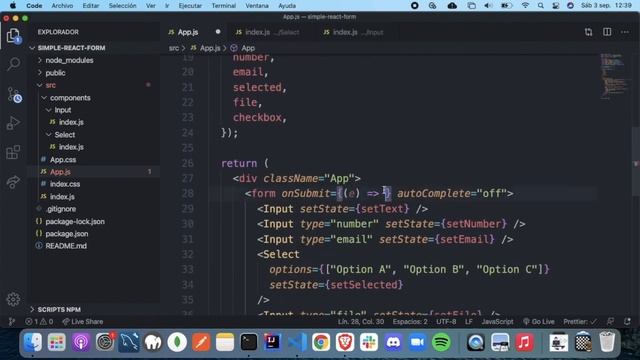Go to the line and column indicator Lín. 28, Col. 30

(x=361, y=322)
